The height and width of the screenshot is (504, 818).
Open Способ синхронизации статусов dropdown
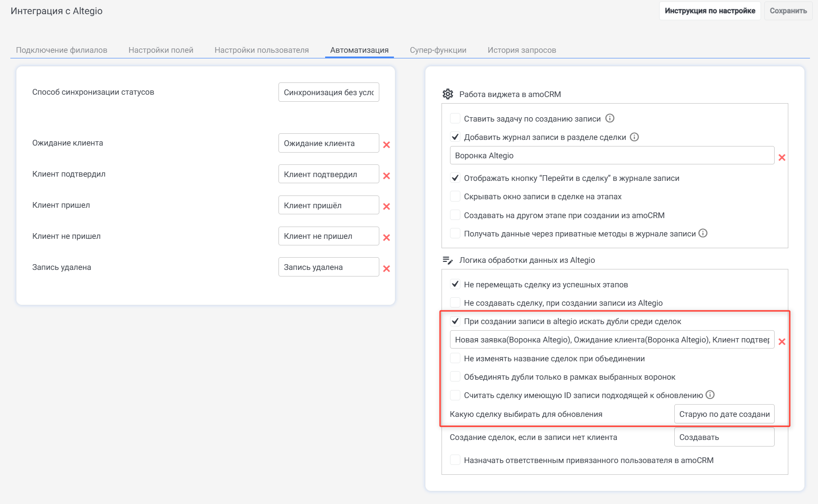[x=329, y=92]
